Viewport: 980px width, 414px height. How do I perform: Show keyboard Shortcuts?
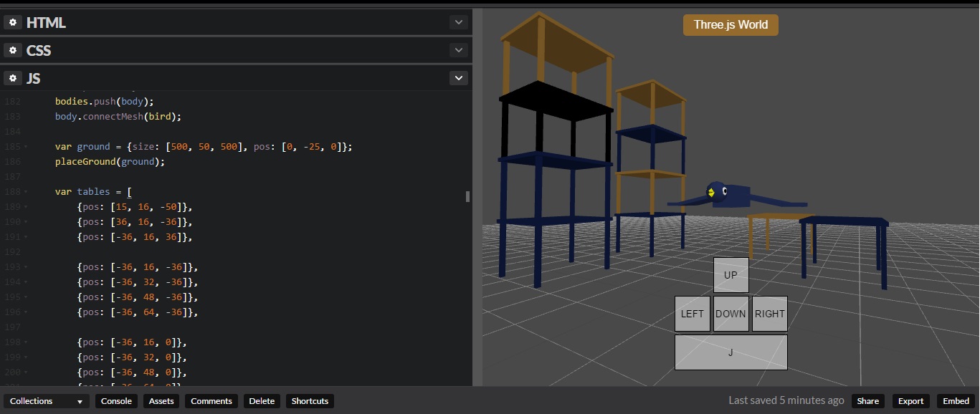tap(310, 401)
